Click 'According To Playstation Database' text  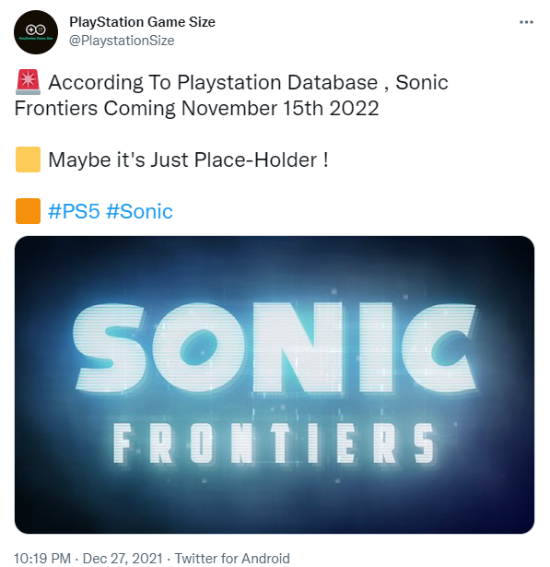pos(213,82)
